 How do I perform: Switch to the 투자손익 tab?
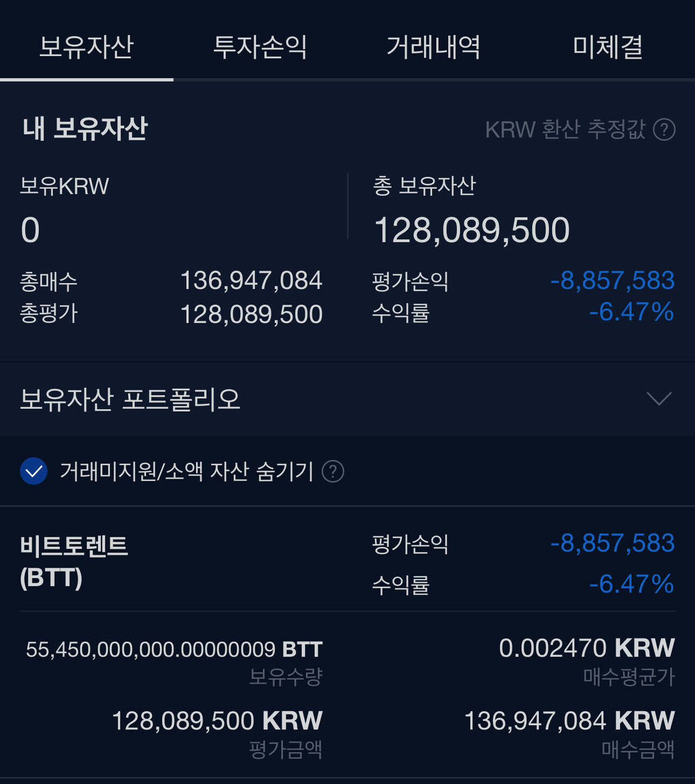pos(261,47)
